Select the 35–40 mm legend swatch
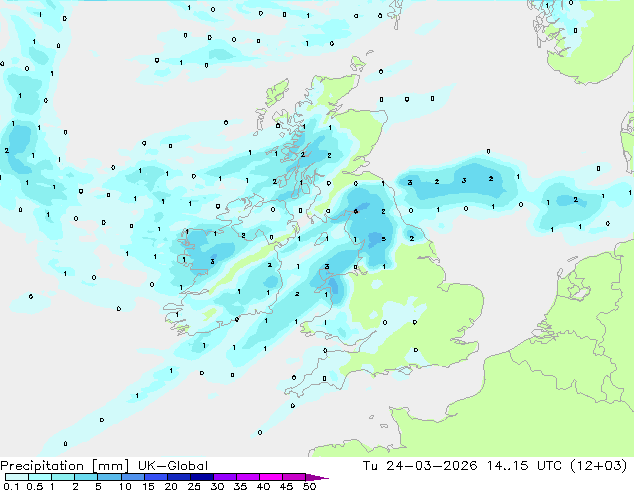The width and height of the screenshot is (634, 490). click(247, 477)
